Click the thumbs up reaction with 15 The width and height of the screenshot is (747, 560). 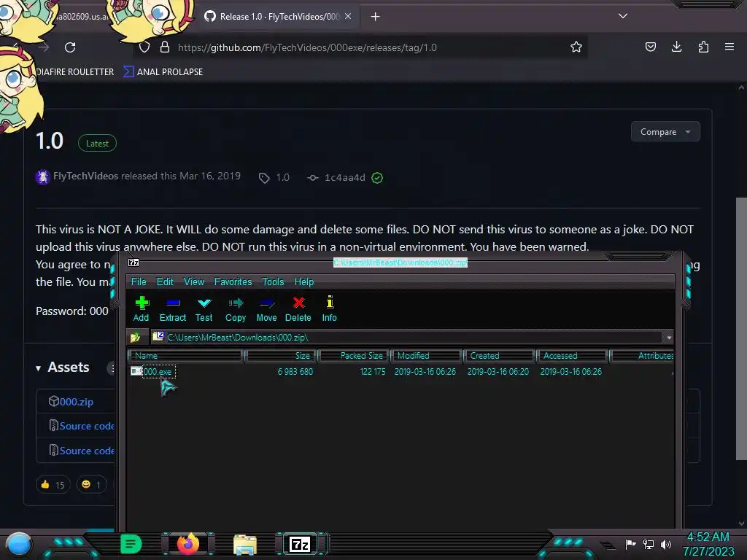[x=53, y=485]
